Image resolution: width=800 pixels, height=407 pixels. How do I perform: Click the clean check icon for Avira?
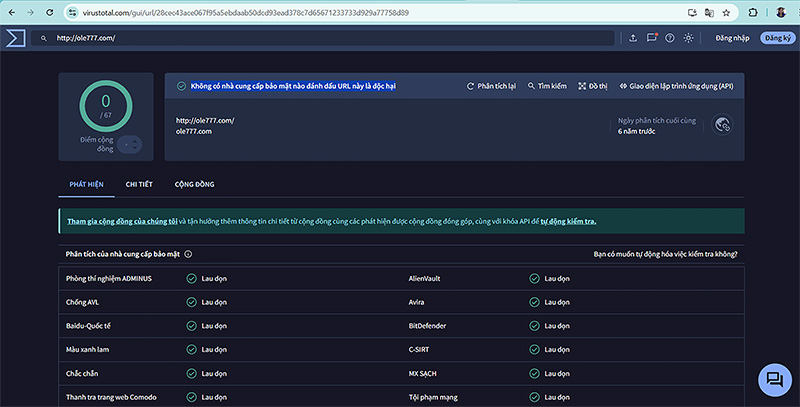[x=534, y=302]
